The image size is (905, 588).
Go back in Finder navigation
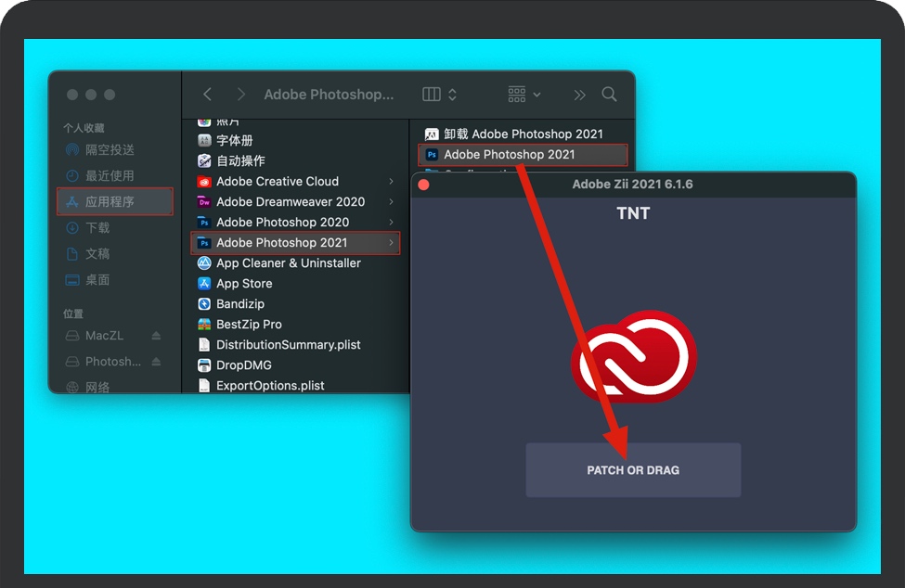click(x=208, y=94)
